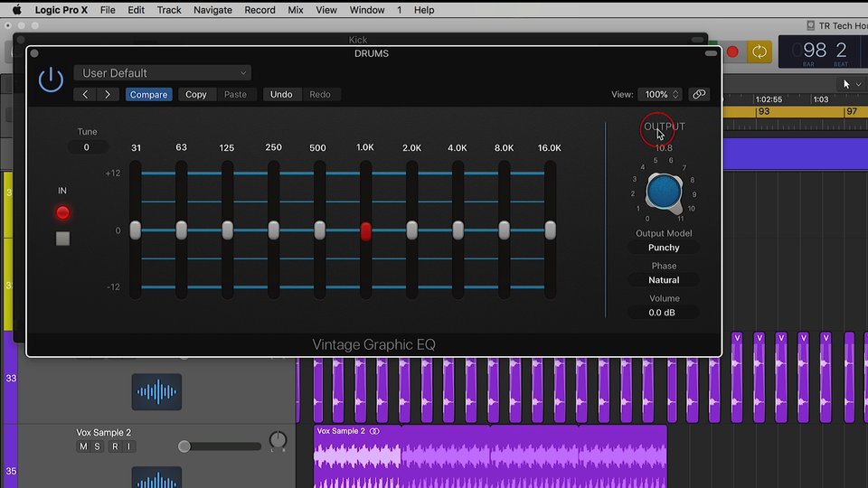Toggle input monitoring on Vox Sample 2
The image size is (868, 488).
click(128, 446)
